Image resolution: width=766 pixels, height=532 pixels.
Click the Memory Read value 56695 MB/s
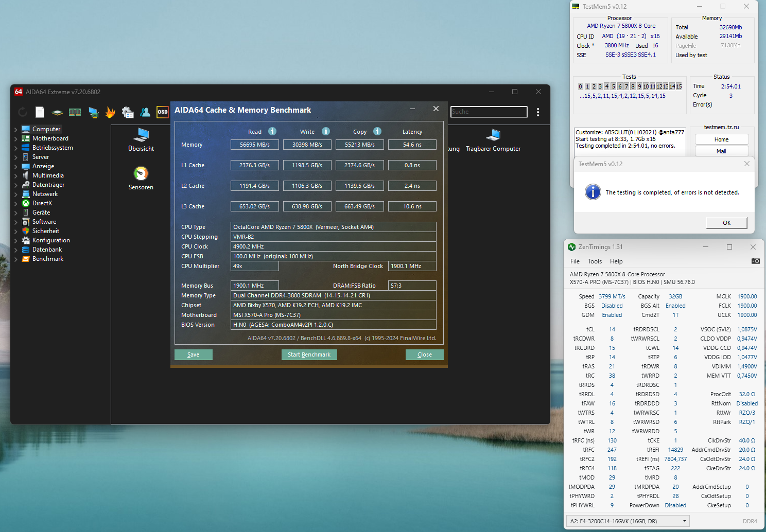(x=255, y=145)
